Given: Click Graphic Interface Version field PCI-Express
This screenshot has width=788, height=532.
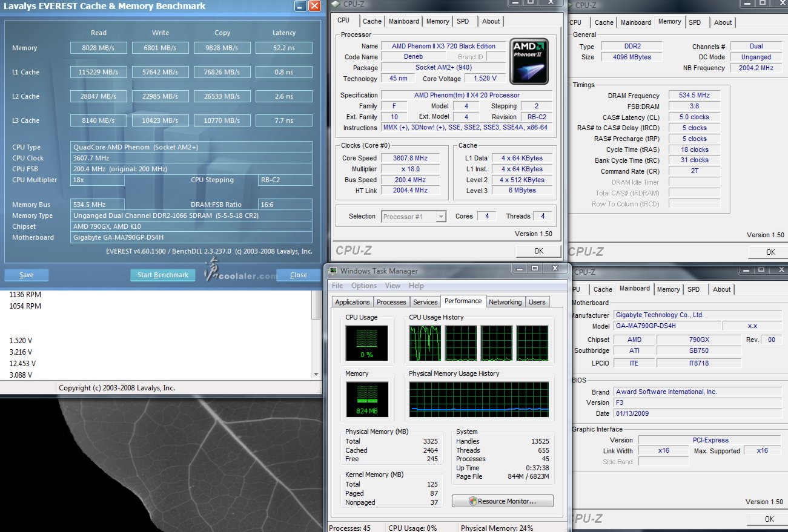Looking at the screenshot, I should (710, 440).
